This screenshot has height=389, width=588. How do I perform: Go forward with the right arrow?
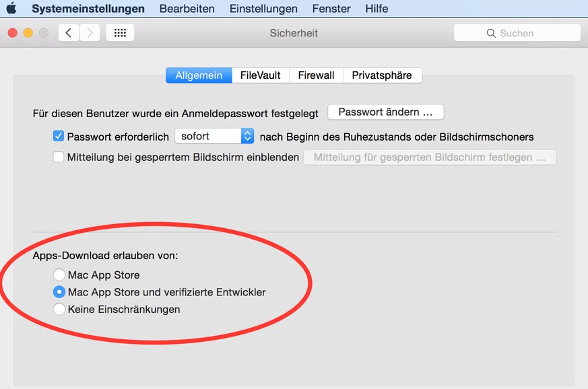pyautogui.click(x=90, y=33)
